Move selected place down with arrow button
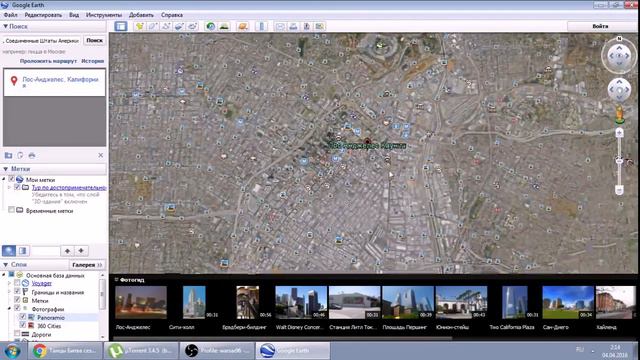 click(81, 251)
